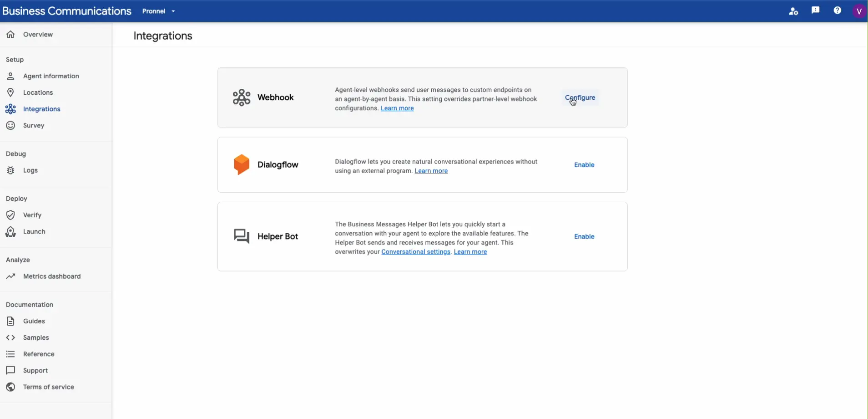
Task: Open the Pronnel agent selector dropdown
Action: click(158, 11)
